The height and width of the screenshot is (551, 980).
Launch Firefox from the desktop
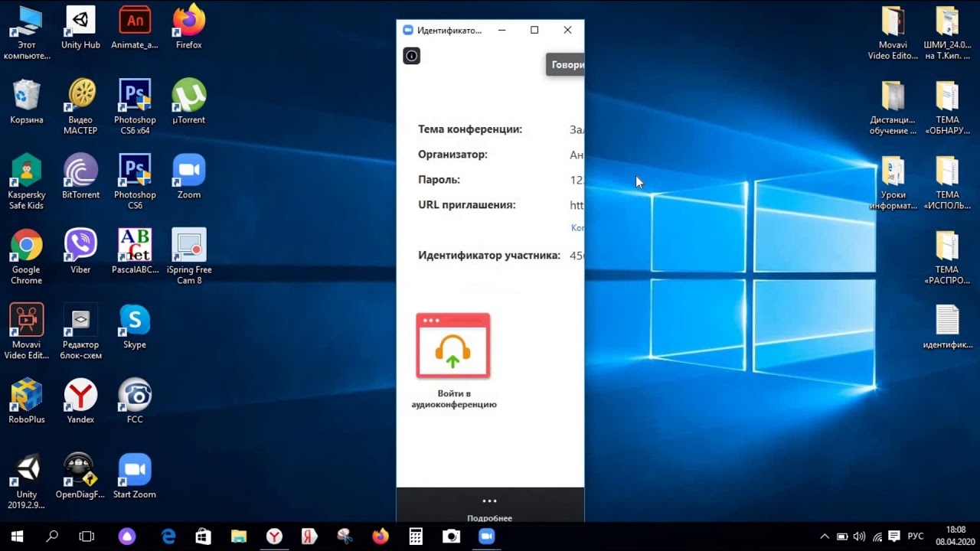tap(189, 28)
